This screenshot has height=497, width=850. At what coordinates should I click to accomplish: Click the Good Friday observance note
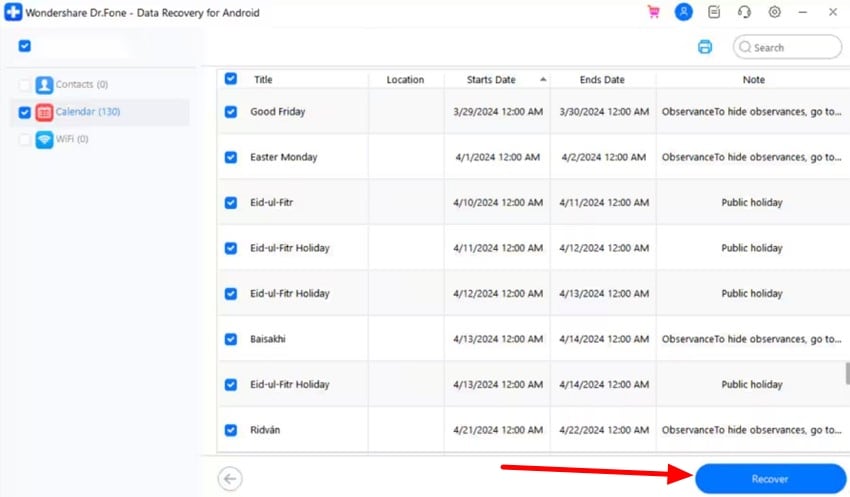751,112
